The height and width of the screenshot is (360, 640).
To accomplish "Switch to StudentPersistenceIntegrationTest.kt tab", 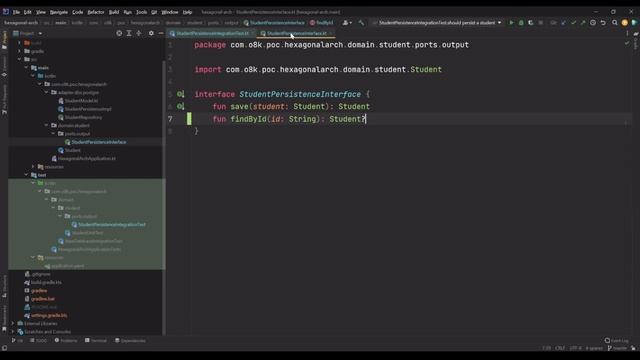I will [x=212, y=33].
